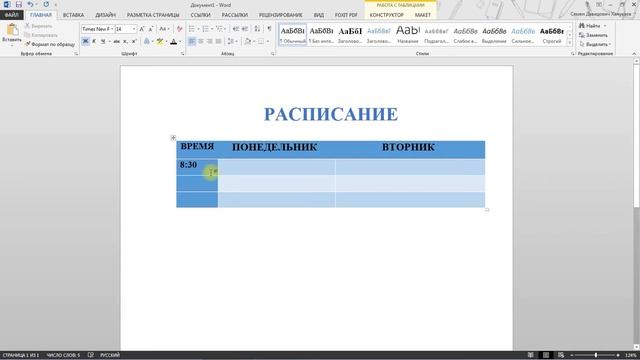Click the font color button
The height and width of the screenshot is (360, 640).
[x=173, y=41]
